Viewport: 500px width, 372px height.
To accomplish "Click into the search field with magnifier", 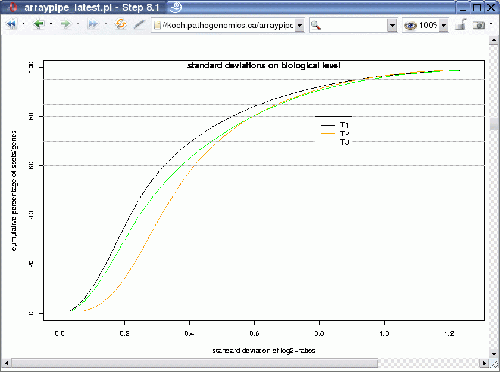I will tap(349, 25).
